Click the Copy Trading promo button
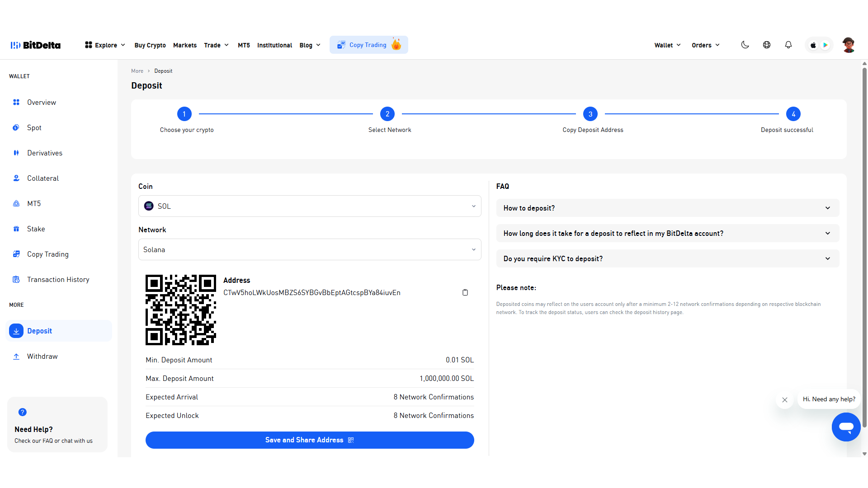The image size is (868, 488). point(368,45)
